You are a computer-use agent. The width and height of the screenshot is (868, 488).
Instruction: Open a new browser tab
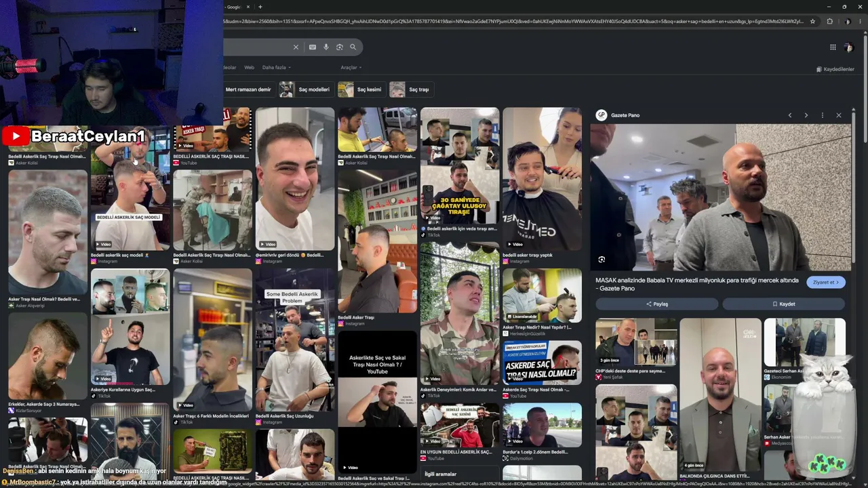(x=260, y=7)
